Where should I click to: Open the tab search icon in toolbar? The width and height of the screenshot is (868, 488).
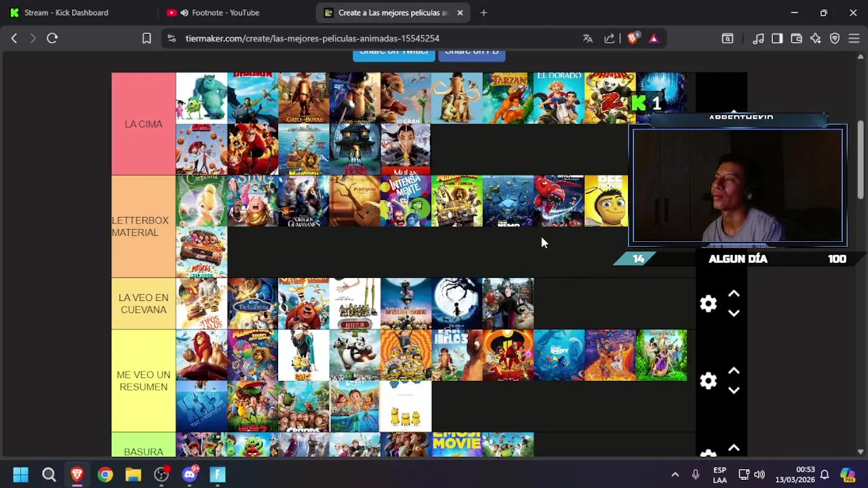click(728, 39)
